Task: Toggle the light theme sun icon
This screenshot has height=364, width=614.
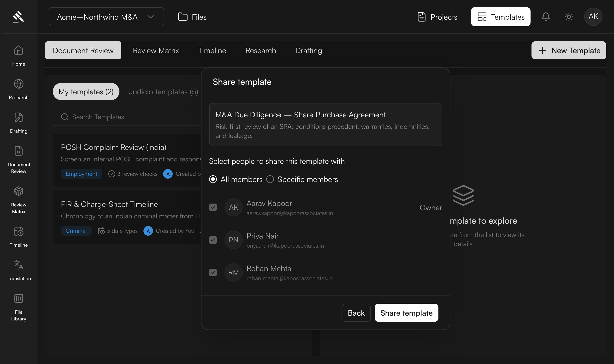Action: tap(569, 17)
